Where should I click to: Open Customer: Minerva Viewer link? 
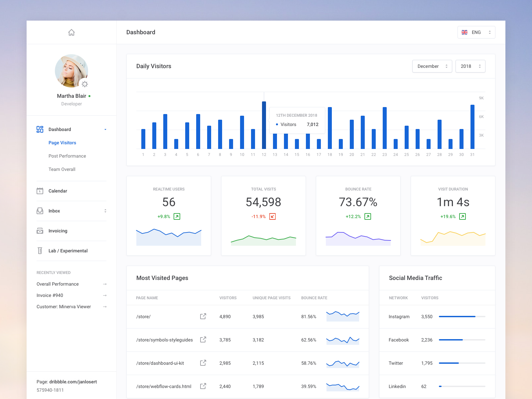[64, 307]
